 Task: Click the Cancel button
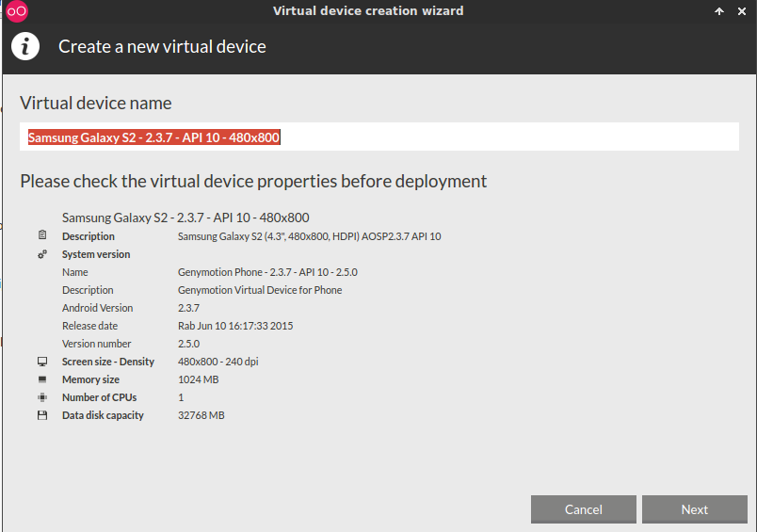coord(583,509)
